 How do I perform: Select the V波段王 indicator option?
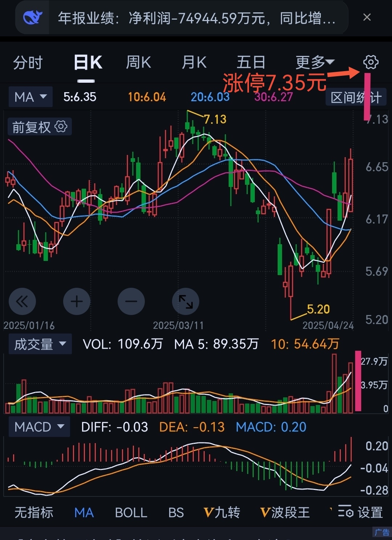pyautogui.click(x=285, y=513)
